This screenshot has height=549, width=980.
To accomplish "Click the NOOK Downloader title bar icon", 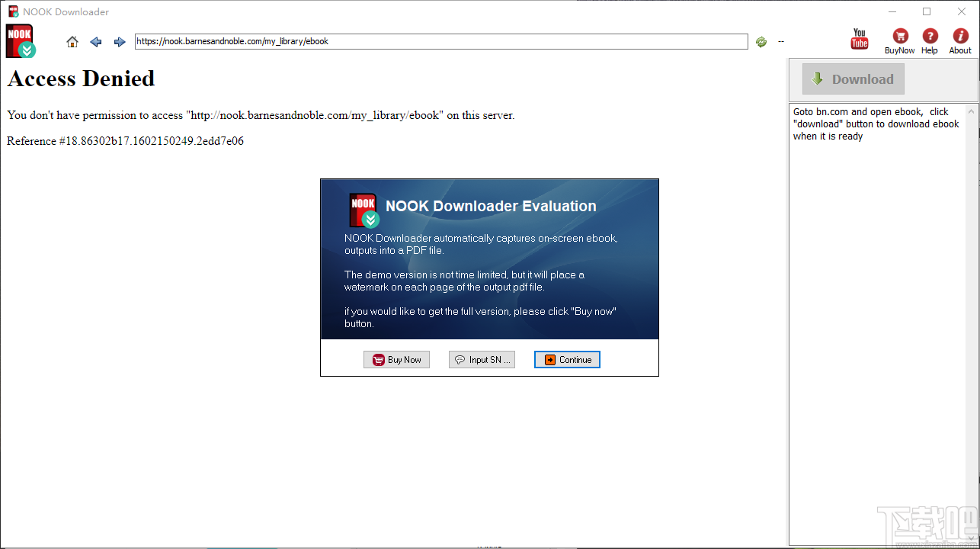I will pyautogui.click(x=14, y=11).
